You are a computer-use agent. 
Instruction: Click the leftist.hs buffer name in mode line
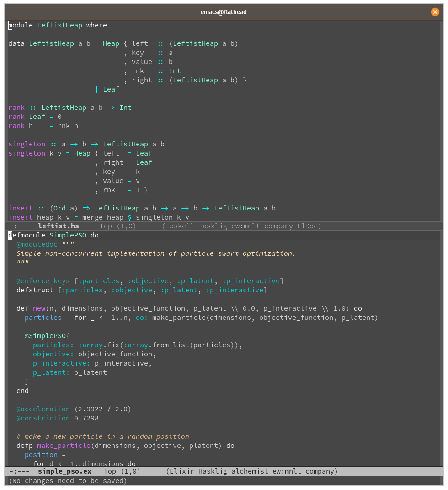(x=59, y=226)
